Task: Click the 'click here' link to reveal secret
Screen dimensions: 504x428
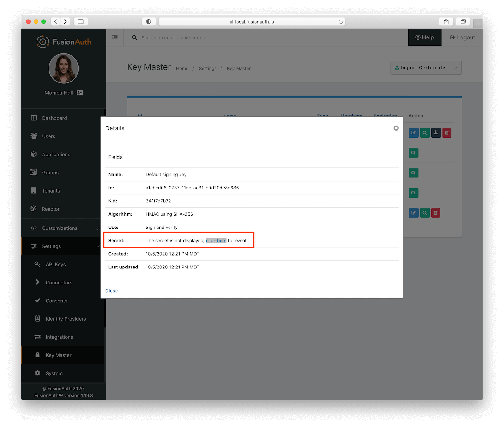Action: pos(216,240)
